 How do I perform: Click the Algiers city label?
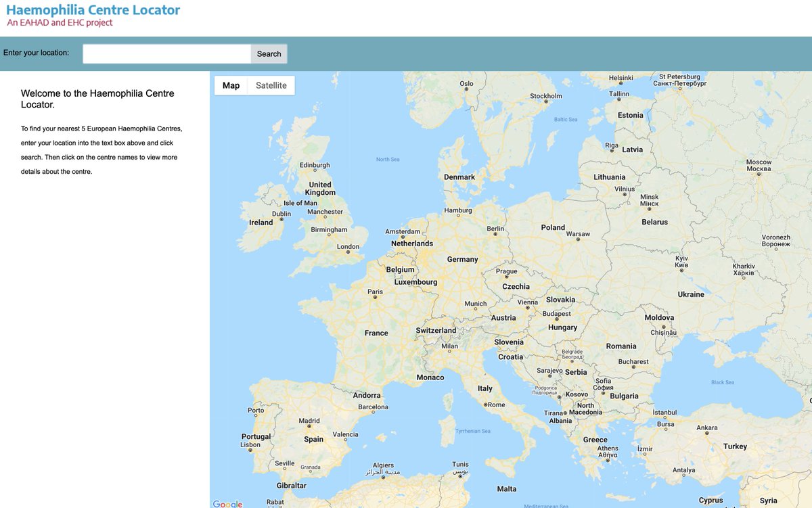[x=383, y=469]
